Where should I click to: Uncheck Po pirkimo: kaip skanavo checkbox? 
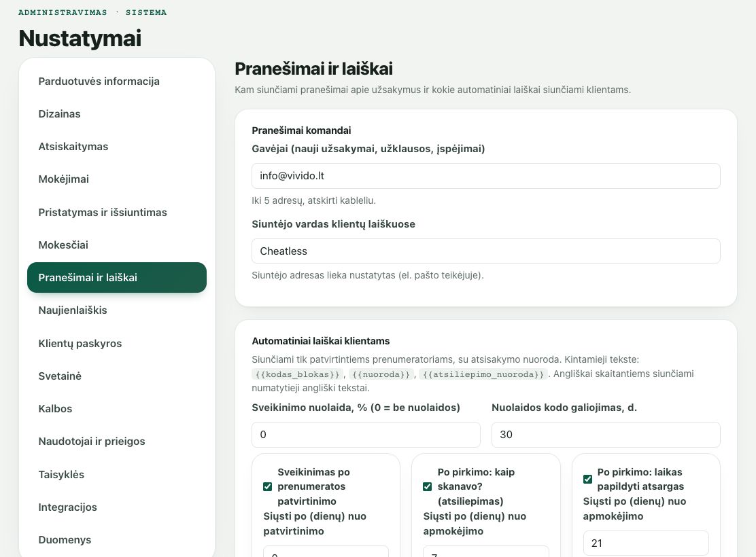tap(427, 486)
